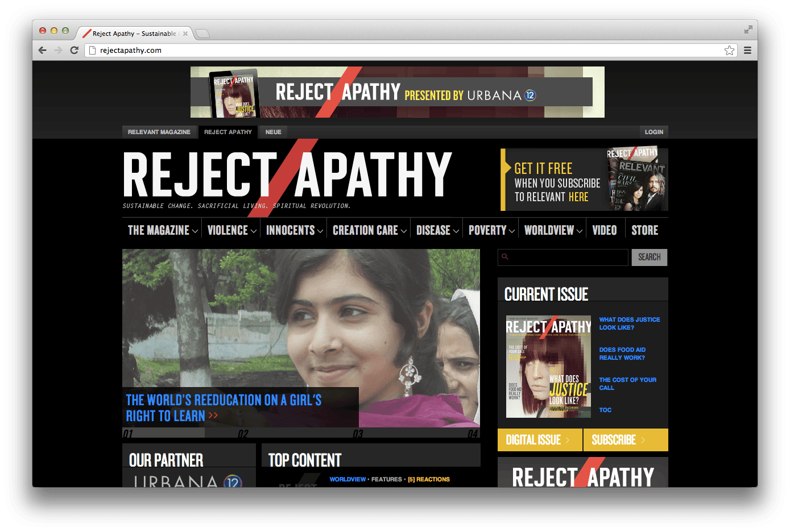Open the Video menu item
This screenshot has height=532, width=790.
tap(605, 230)
